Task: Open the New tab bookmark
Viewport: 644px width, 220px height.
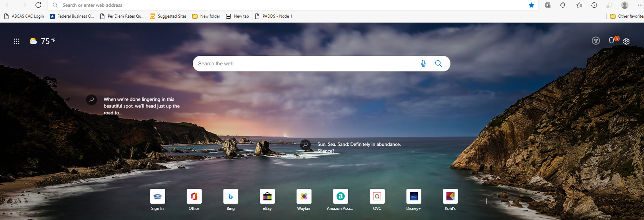Action: [237, 16]
